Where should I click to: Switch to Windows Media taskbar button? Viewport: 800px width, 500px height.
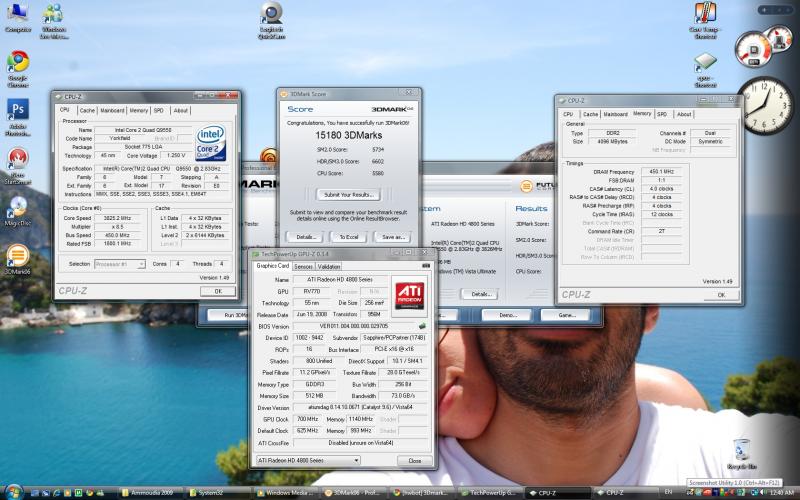[x=286, y=493]
